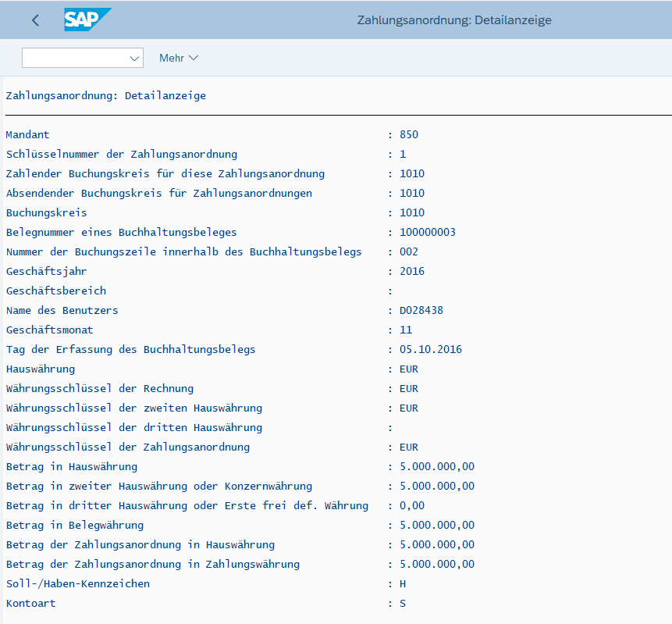Click the header title Zahlungsanordnung: Detailanzeige

coord(453,20)
